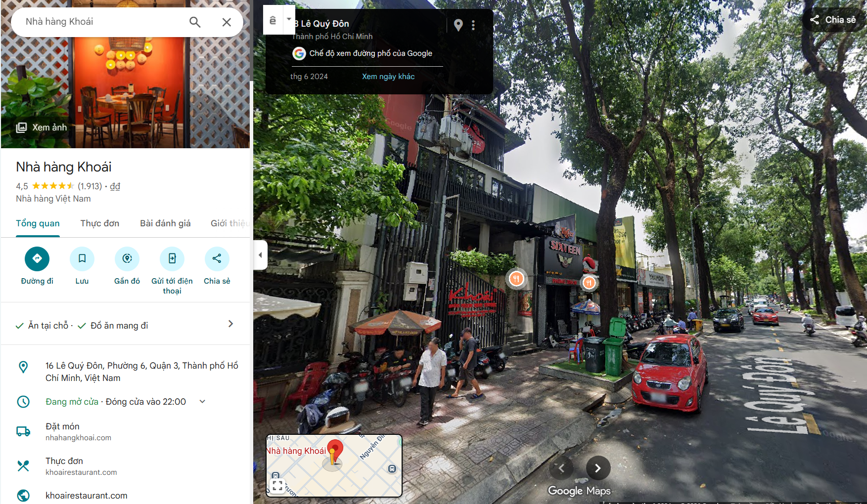Viewport: 867px width, 504px height.
Task: Open the three-dot menu in Street View card
Action: 473,25
